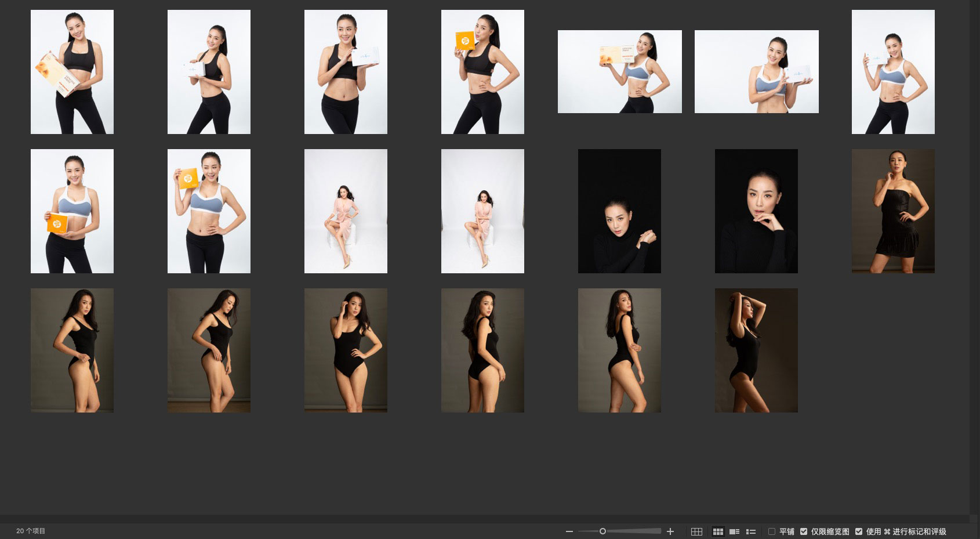Switch to thumbnail grid view
The image size is (980, 539).
click(x=718, y=531)
